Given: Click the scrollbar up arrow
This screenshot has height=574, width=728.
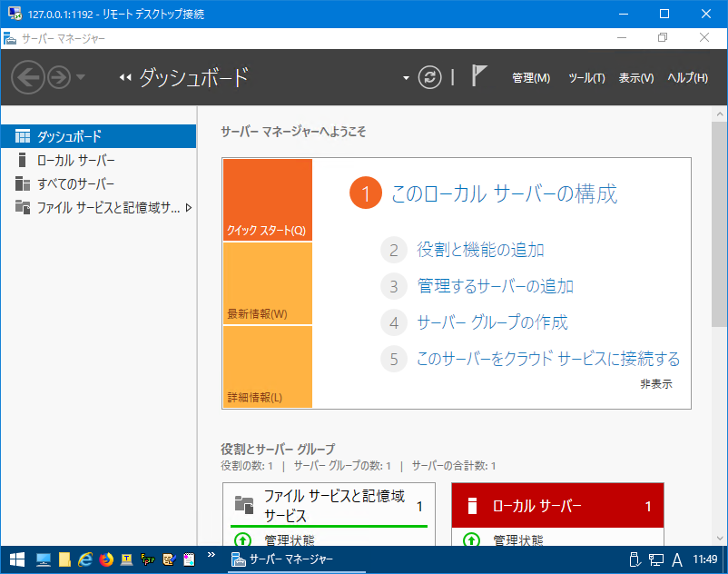Looking at the screenshot, I should click(x=719, y=114).
